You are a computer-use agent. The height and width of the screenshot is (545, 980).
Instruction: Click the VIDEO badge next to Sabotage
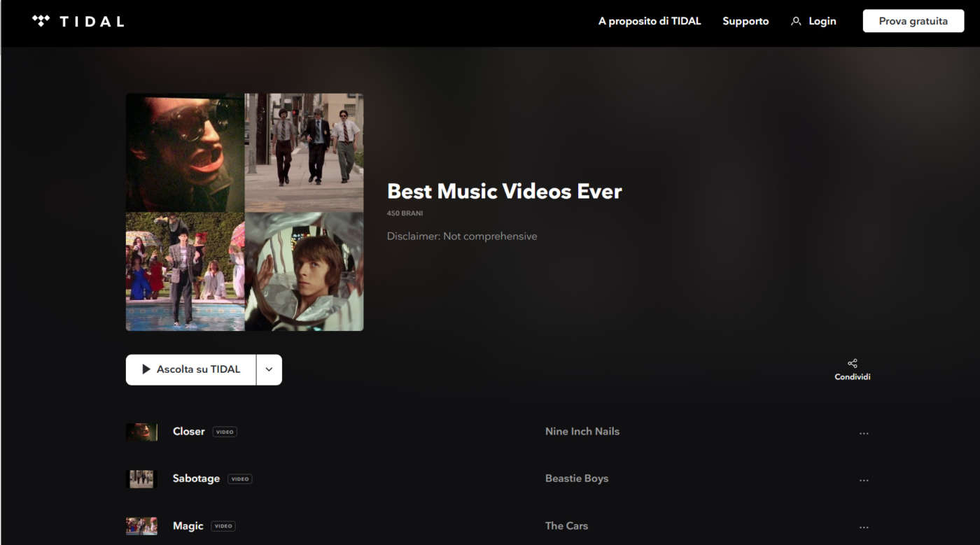[240, 479]
